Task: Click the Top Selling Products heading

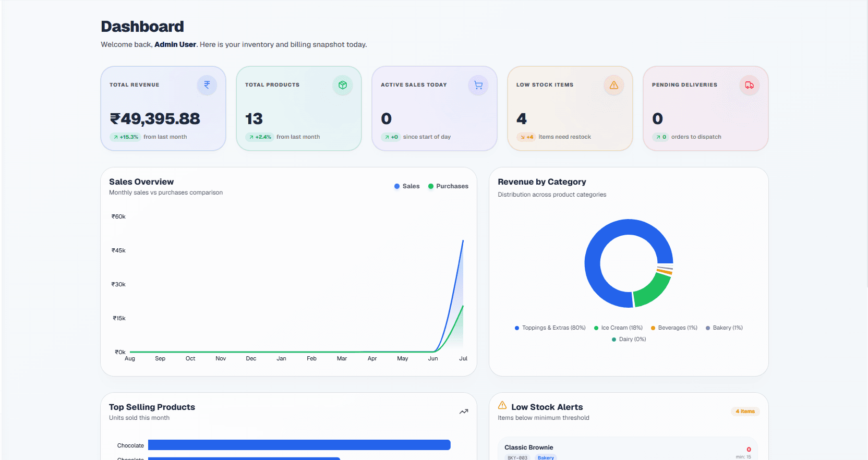Action: (x=152, y=407)
